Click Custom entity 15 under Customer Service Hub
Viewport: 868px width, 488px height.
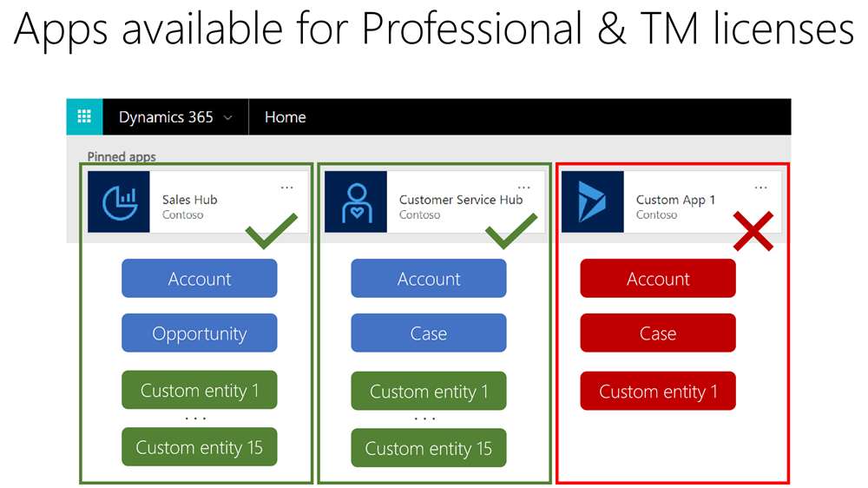429,447
